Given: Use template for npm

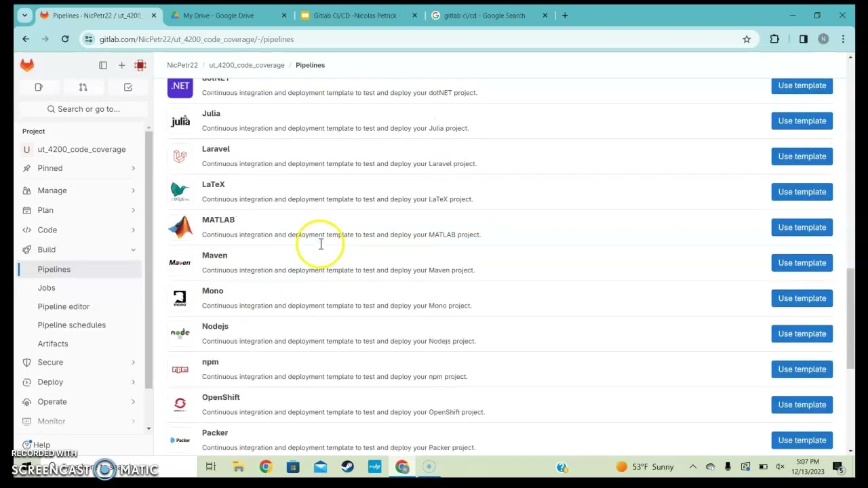Looking at the screenshot, I should click(802, 369).
